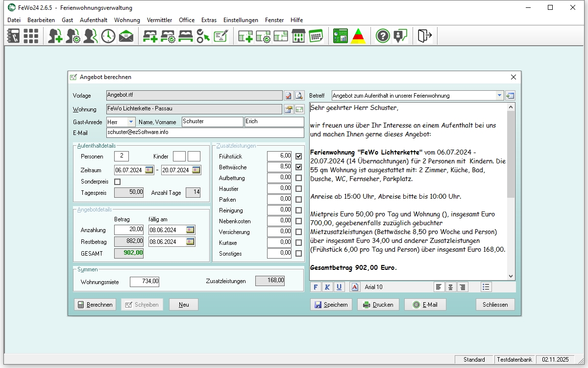This screenshot has width=588, height=368.
Task: Open the Vermittler menu
Action: (159, 20)
